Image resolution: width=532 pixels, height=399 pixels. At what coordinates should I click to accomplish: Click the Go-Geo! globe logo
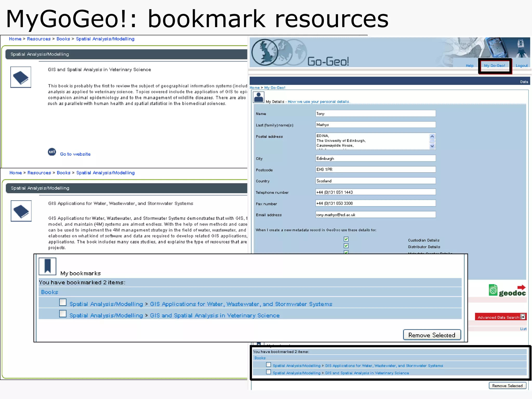pos(279,52)
